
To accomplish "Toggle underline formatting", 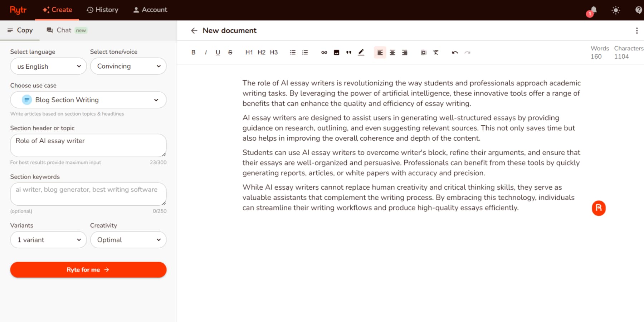I will (218, 52).
